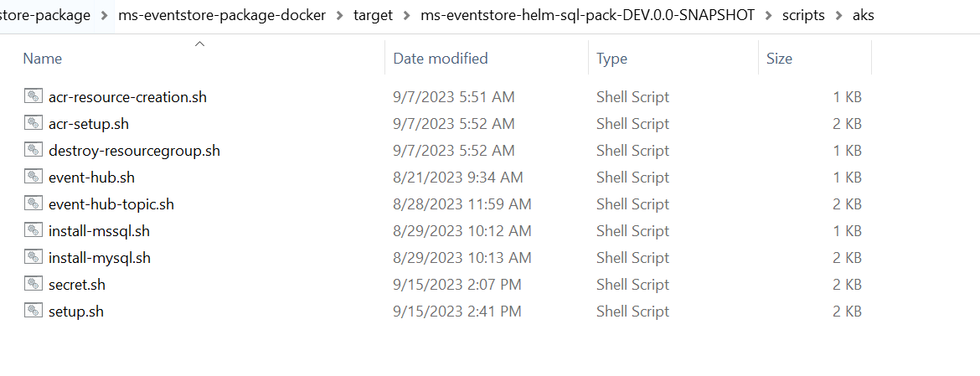This screenshot has width=980, height=376.
Task: Sort files by Date modified column
Action: point(440,59)
